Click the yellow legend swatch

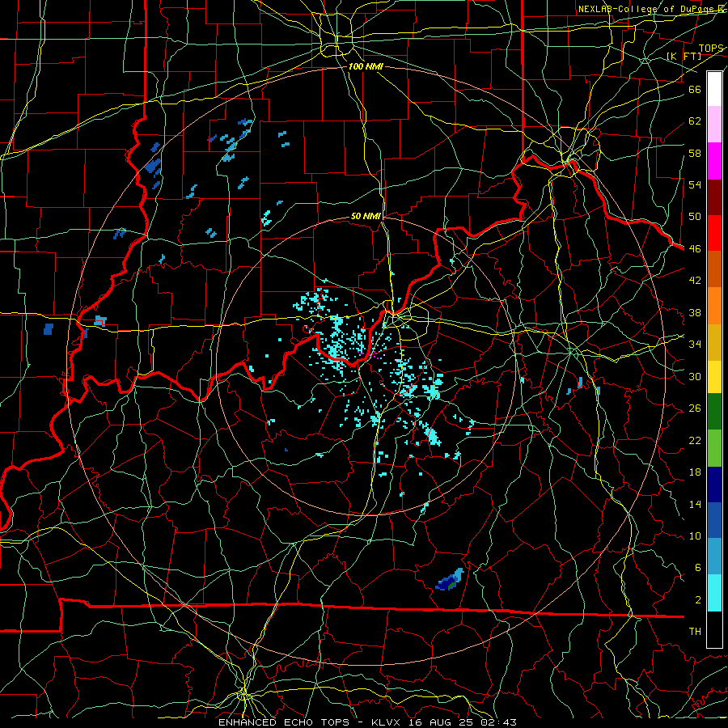pyautogui.click(x=714, y=376)
